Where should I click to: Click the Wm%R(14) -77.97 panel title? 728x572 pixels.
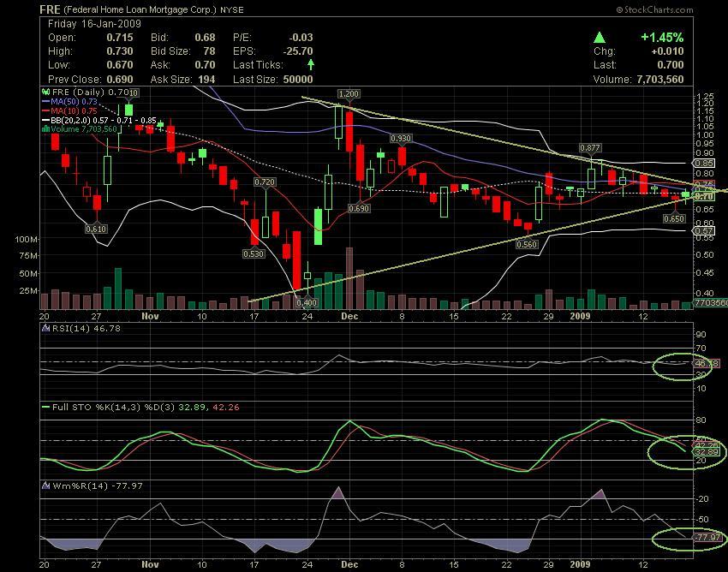[x=97, y=486]
